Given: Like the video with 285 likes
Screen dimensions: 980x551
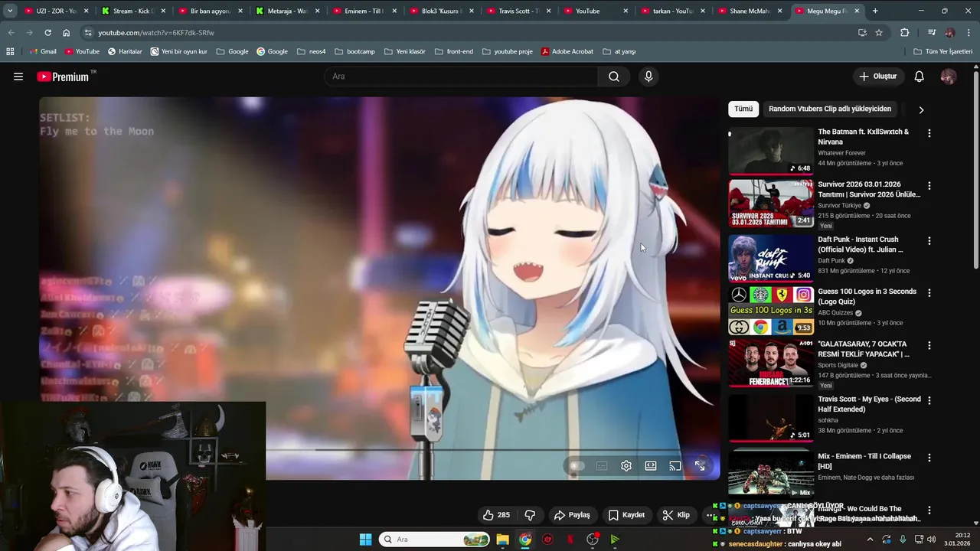Looking at the screenshot, I should 496,515.
